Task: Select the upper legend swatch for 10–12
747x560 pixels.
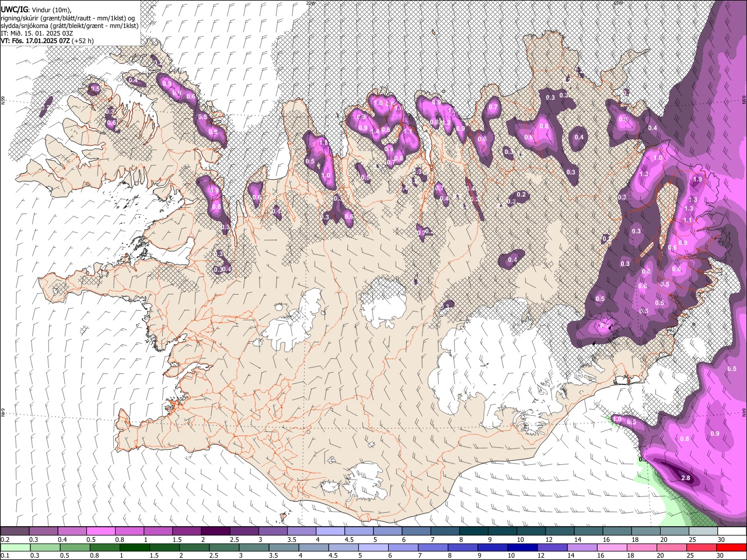Action: [x=530, y=531]
